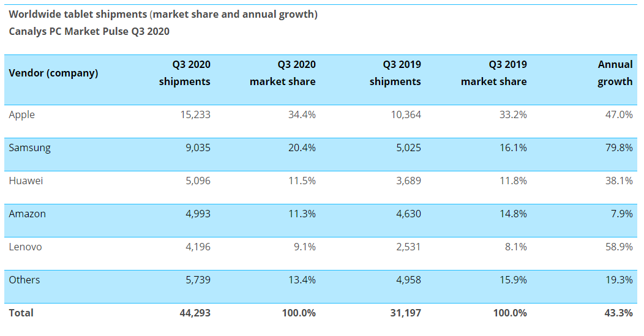Click Lenovo's Q3 2019 shipments 2,531

(409, 247)
